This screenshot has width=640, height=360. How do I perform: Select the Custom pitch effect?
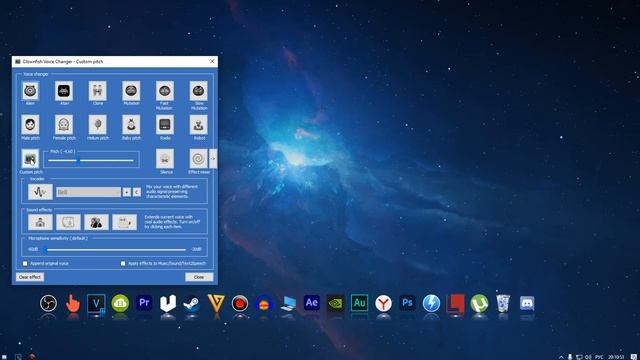(x=30, y=159)
